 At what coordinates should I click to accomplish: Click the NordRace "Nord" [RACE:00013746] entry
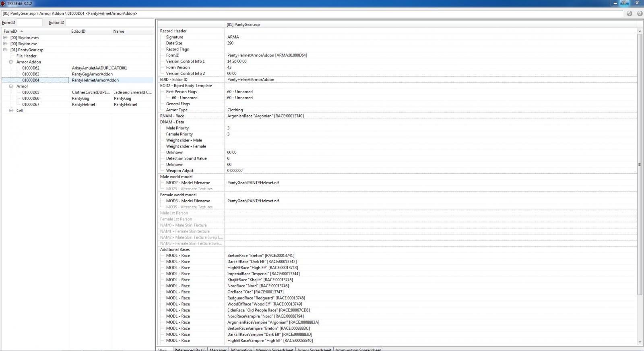(258, 286)
